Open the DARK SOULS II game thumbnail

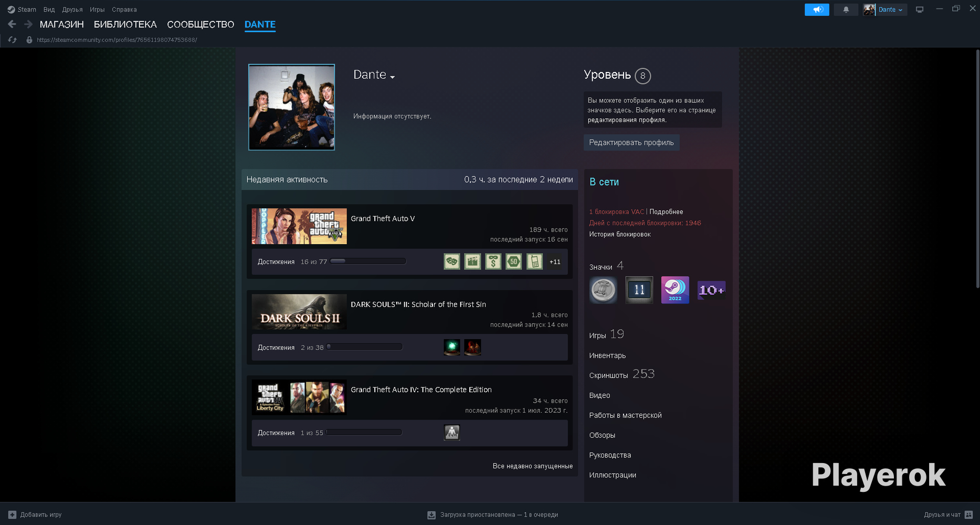coord(299,312)
